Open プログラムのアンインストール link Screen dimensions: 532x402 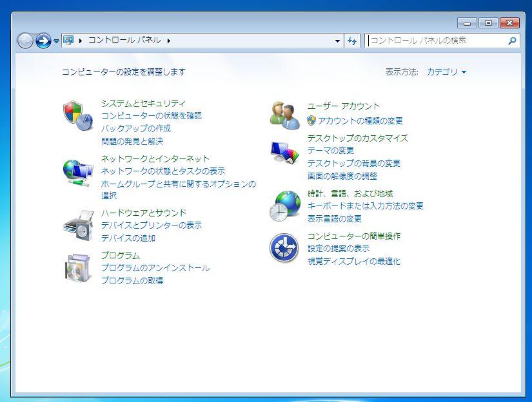coord(155,268)
